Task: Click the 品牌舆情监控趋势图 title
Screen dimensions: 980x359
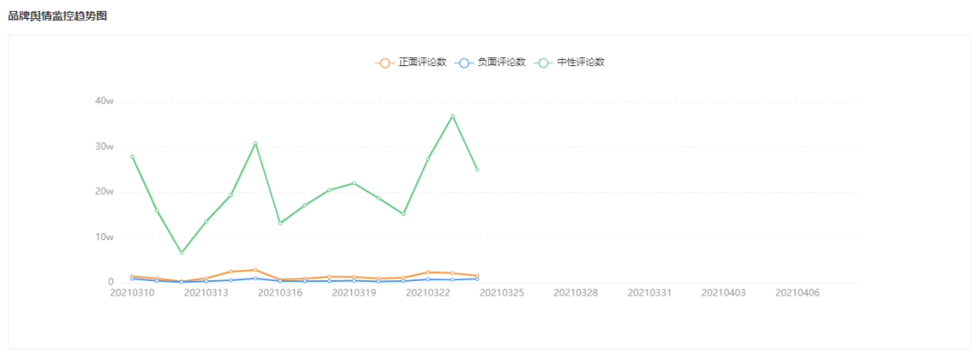Action: (x=57, y=16)
